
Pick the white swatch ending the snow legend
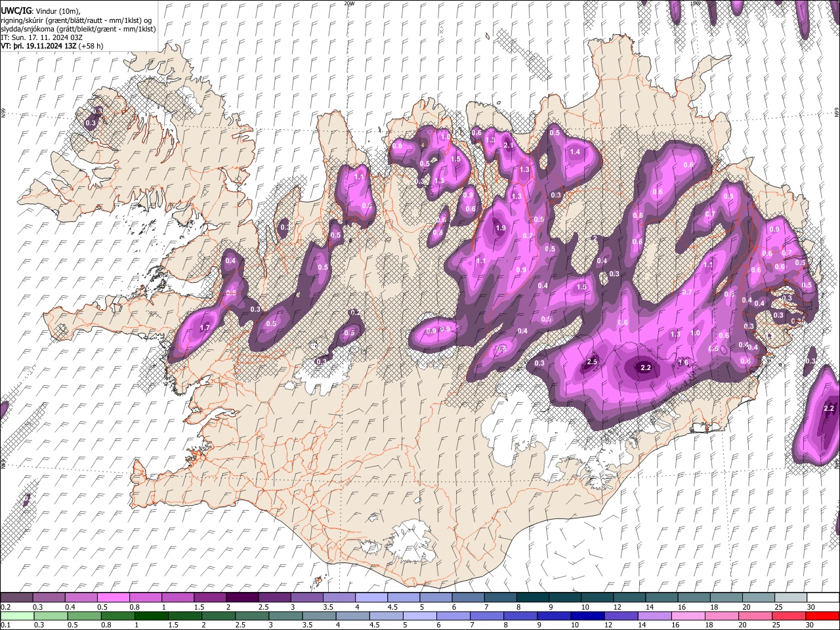pyautogui.click(x=822, y=598)
